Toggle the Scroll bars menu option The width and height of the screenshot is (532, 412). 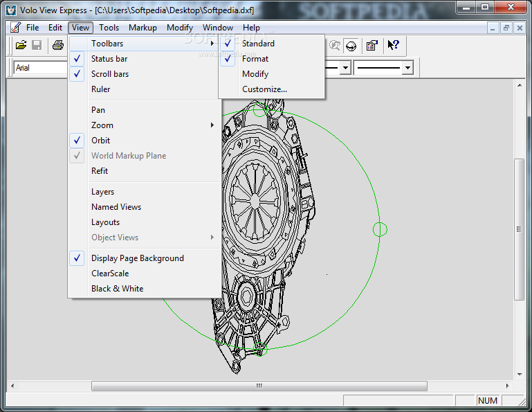[145, 74]
